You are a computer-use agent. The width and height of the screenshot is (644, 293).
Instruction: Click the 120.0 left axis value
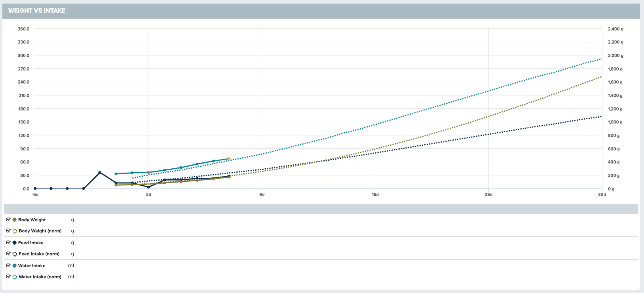point(23,135)
